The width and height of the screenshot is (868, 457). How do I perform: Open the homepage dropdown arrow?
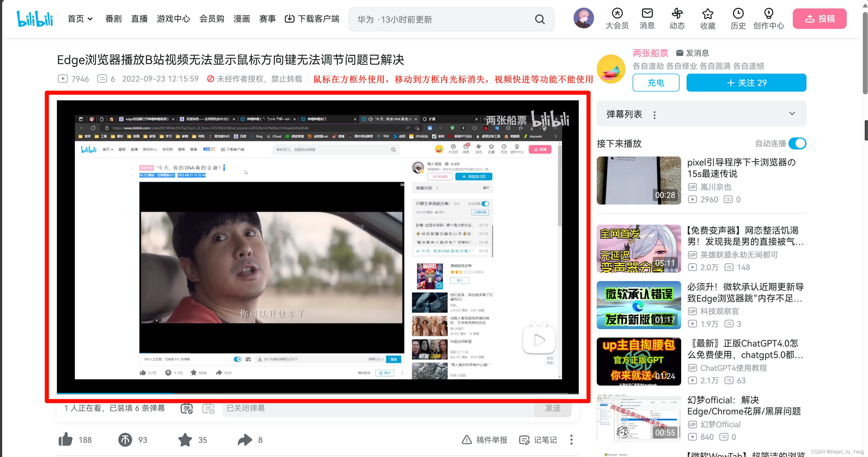tap(90, 19)
